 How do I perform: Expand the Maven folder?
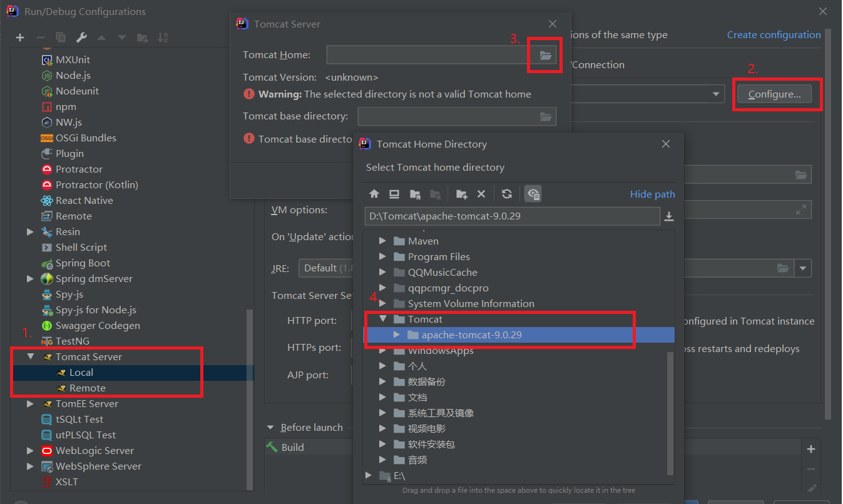pos(382,241)
